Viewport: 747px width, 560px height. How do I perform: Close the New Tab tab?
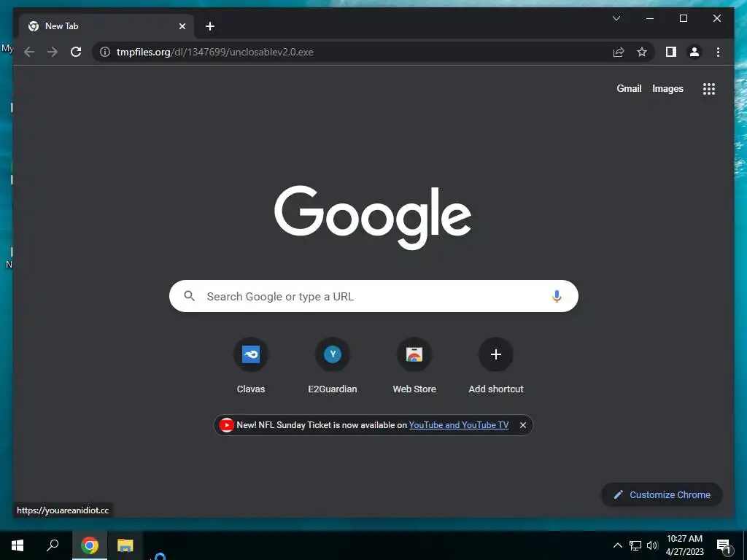182,26
